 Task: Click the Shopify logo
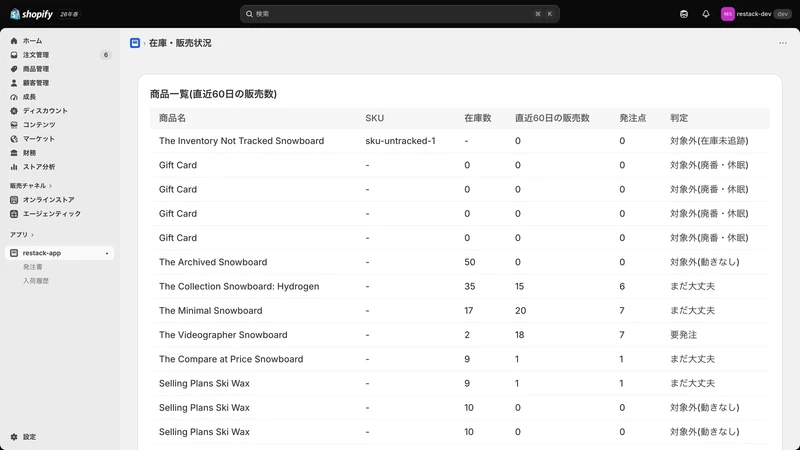coord(31,14)
